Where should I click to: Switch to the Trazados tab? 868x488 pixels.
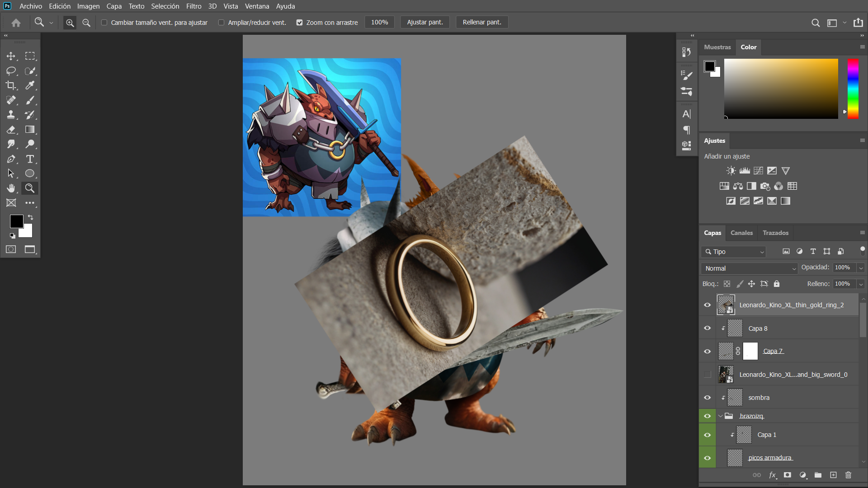tap(775, 233)
